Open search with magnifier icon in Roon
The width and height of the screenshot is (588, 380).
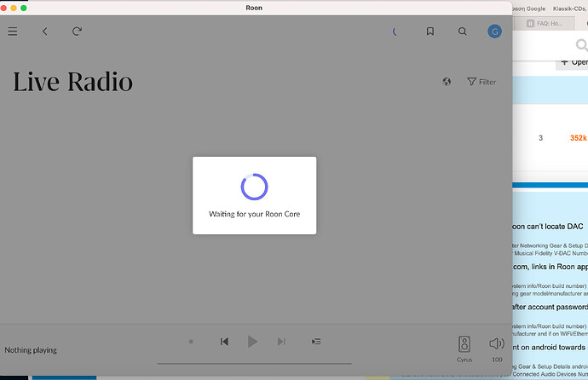pyautogui.click(x=463, y=32)
